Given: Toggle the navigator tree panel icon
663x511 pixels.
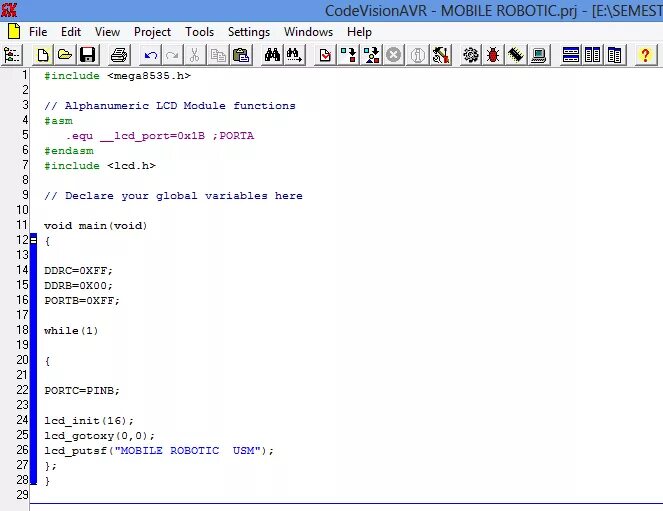Looking at the screenshot, I should tap(11, 55).
